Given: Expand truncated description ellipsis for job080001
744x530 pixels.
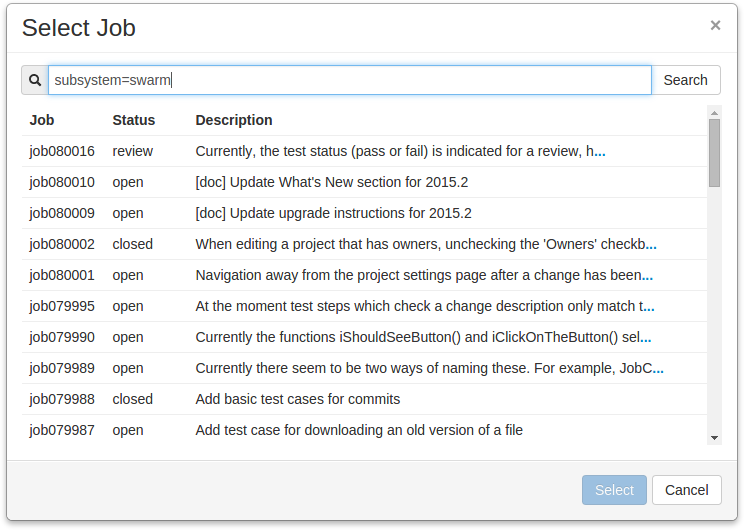Looking at the screenshot, I should [x=647, y=278].
